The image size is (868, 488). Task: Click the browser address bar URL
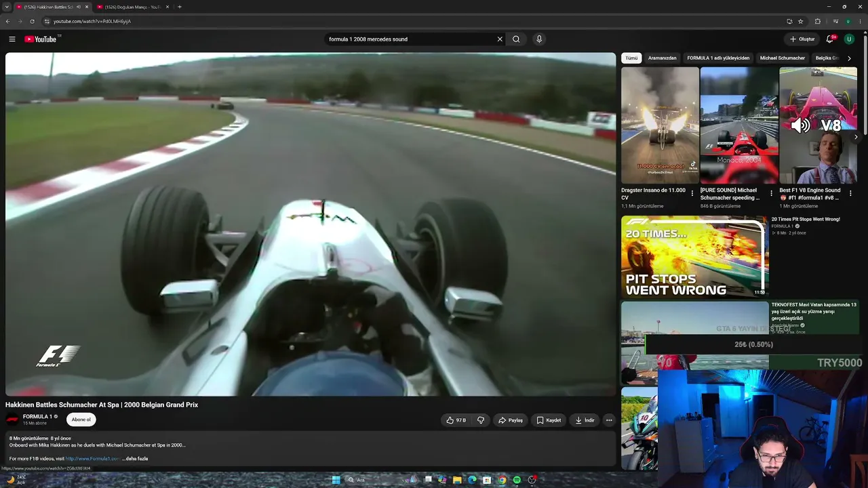pyautogui.click(x=92, y=21)
